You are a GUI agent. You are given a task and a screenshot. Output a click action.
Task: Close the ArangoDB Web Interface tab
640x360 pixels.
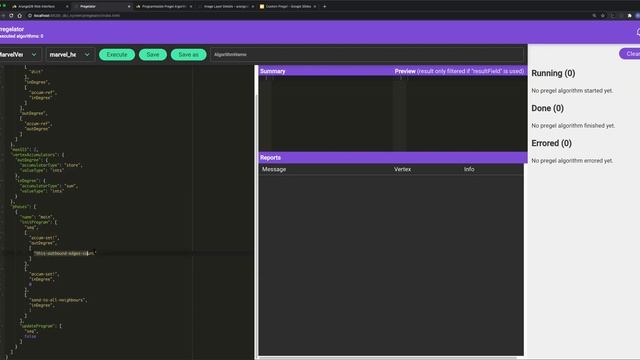point(67,7)
